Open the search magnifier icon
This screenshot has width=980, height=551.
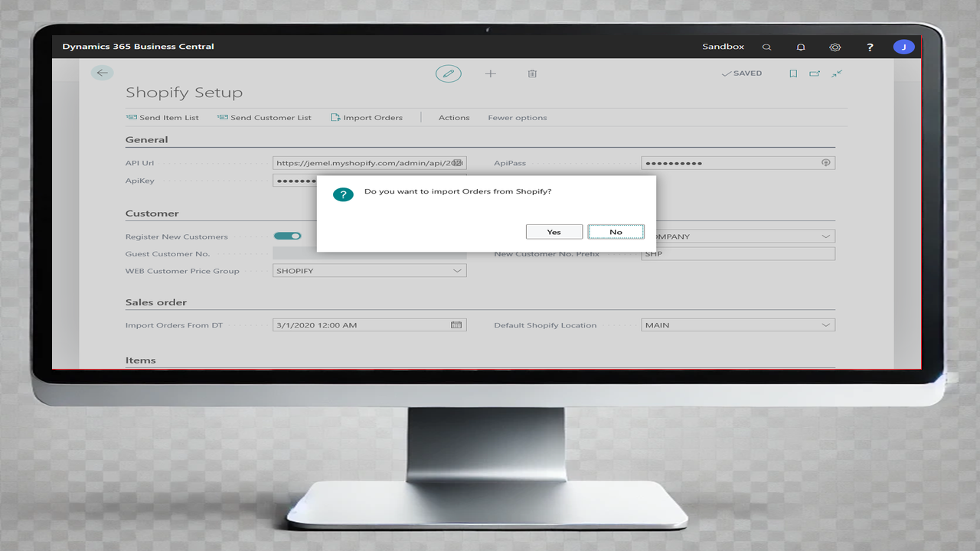766,47
